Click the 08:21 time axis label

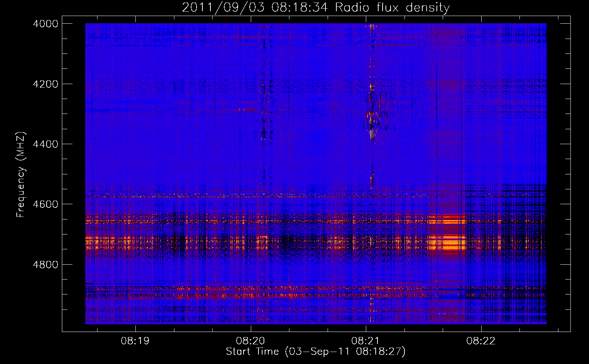365,341
